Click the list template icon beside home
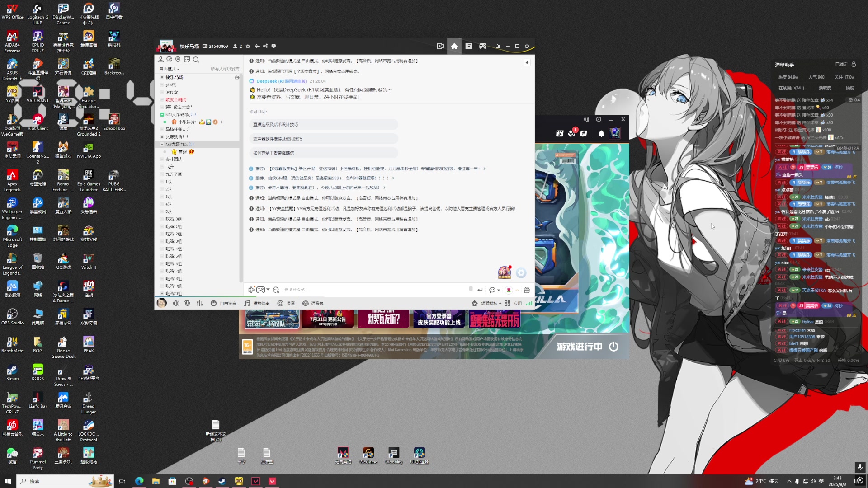 [x=468, y=46]
